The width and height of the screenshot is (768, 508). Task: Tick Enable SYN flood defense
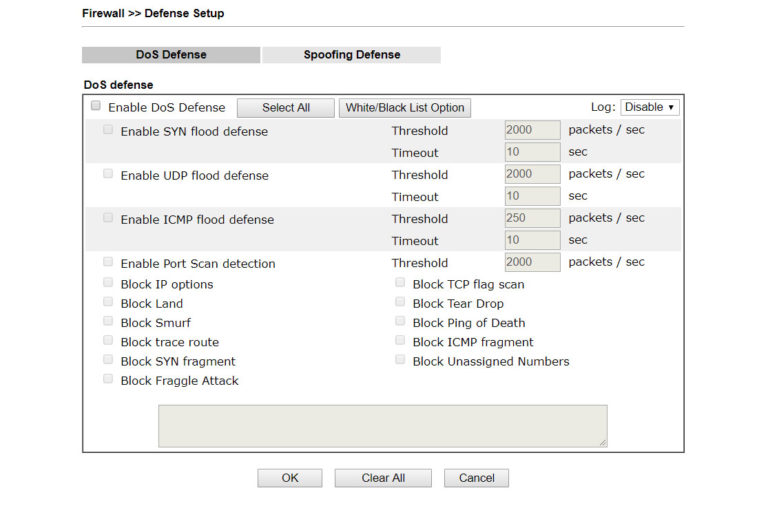108,130
